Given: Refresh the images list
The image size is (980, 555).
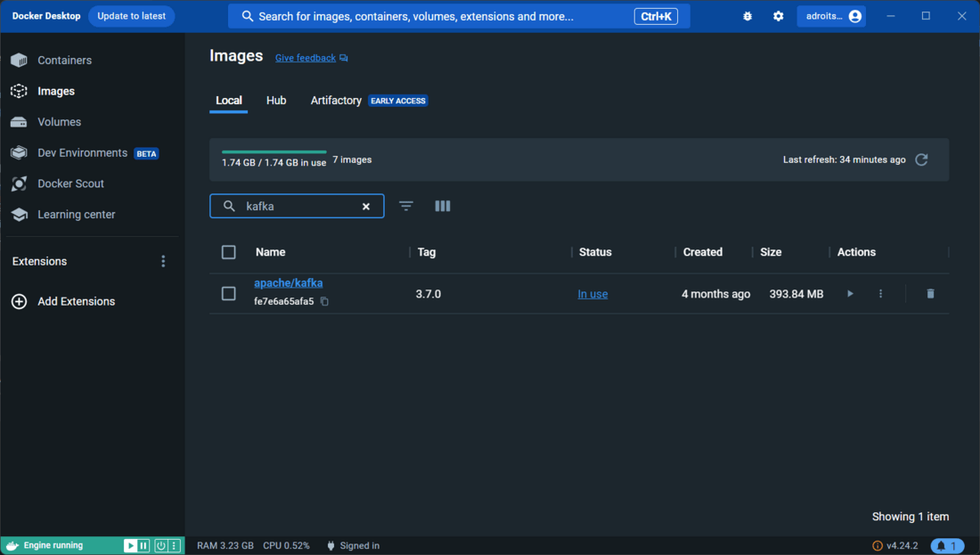Looking at the screenshot, I should pos(921,159).
